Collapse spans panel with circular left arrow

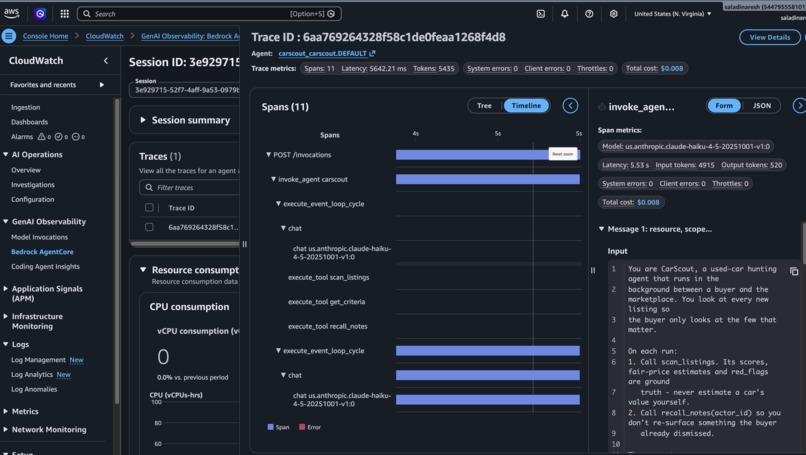coord(570,106)
